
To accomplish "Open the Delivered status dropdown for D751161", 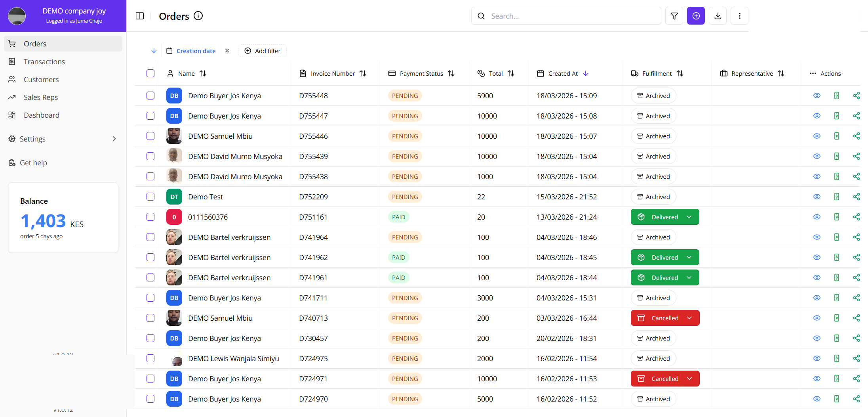I will [x=689, y=217].
